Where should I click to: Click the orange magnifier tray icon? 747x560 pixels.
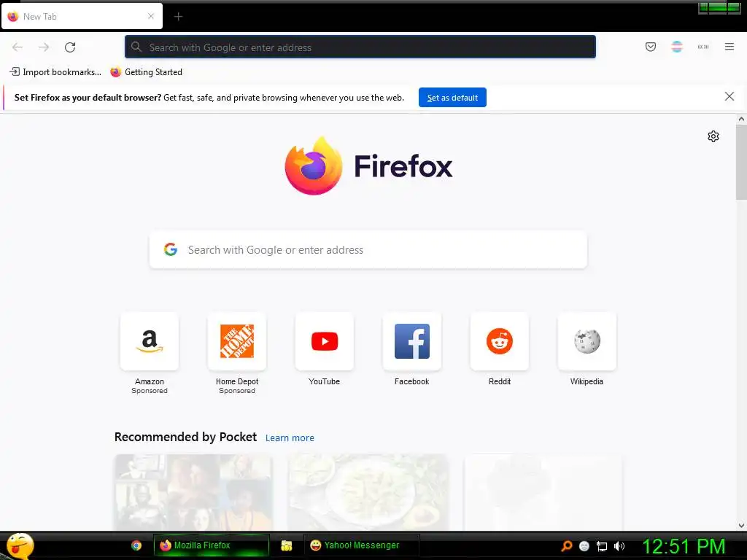tap(566, 545)
